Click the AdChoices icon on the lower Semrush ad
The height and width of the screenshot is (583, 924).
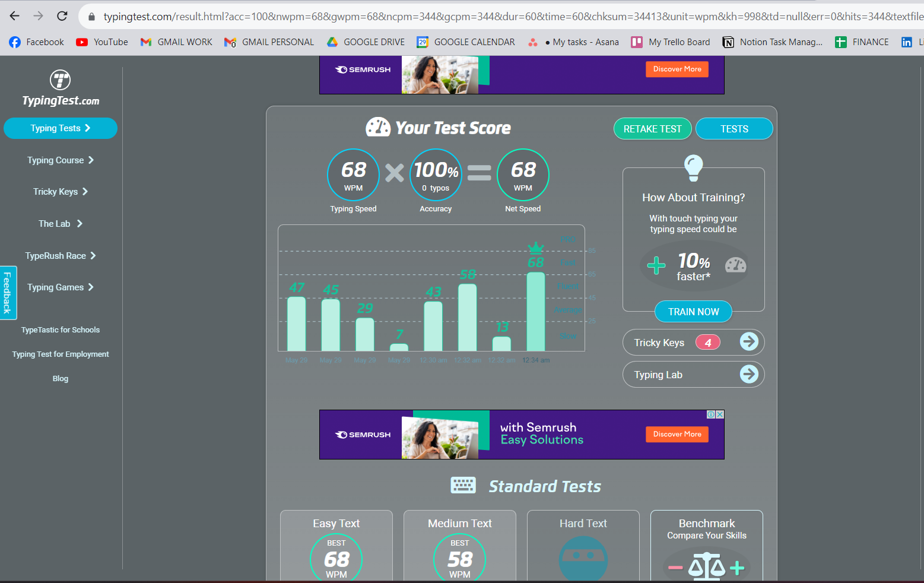[x=711, y=414]
